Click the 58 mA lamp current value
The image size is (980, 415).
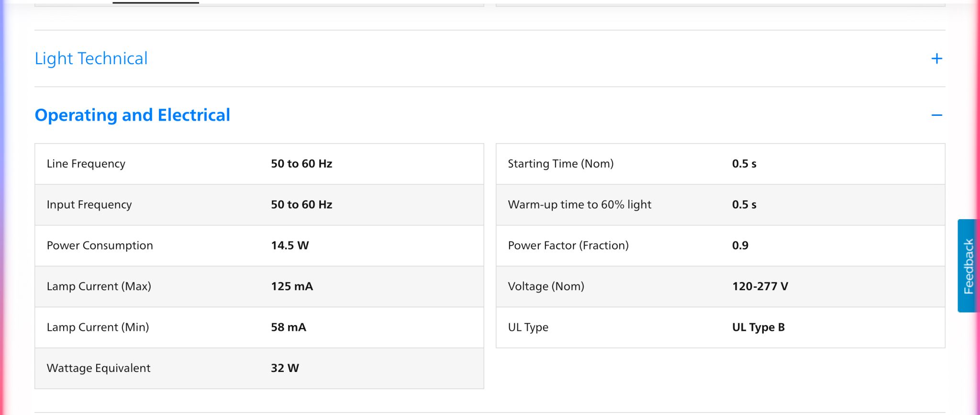tap(288, 327)
